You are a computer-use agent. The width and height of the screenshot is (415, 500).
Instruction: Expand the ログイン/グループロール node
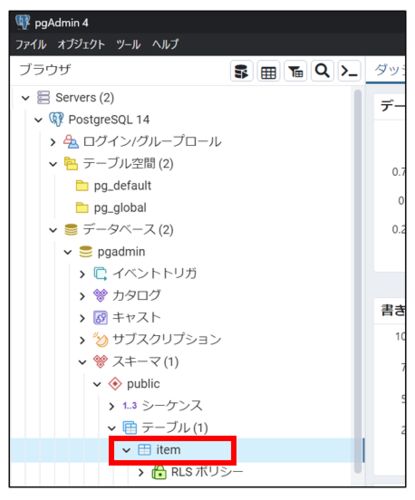53,142
